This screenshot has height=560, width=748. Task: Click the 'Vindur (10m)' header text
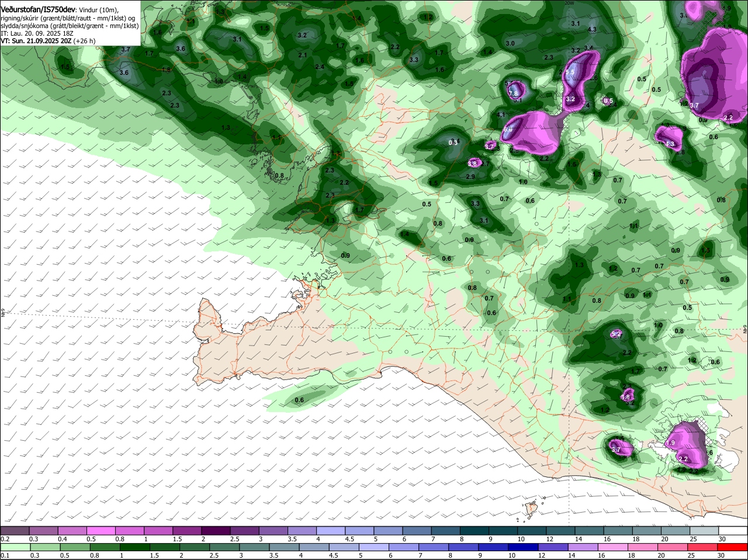98,11
